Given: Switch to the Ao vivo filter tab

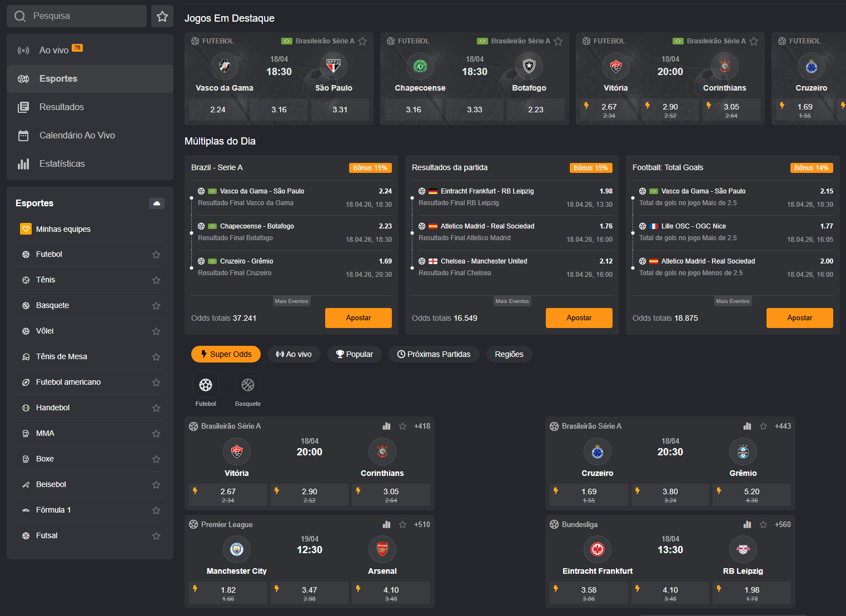Looking at the screenshot, I should tap(293, 354).
